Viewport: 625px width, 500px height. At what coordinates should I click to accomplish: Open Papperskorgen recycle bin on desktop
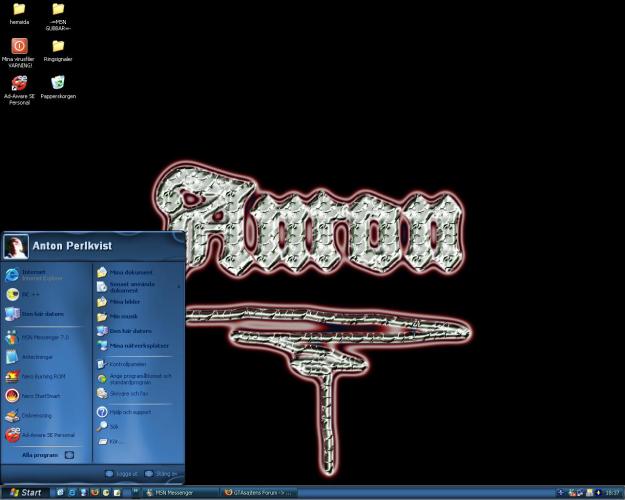[59, 84]
